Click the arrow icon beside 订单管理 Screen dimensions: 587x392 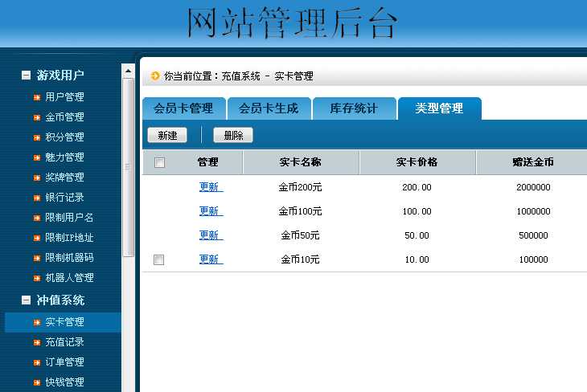click(x=37, y=362)
